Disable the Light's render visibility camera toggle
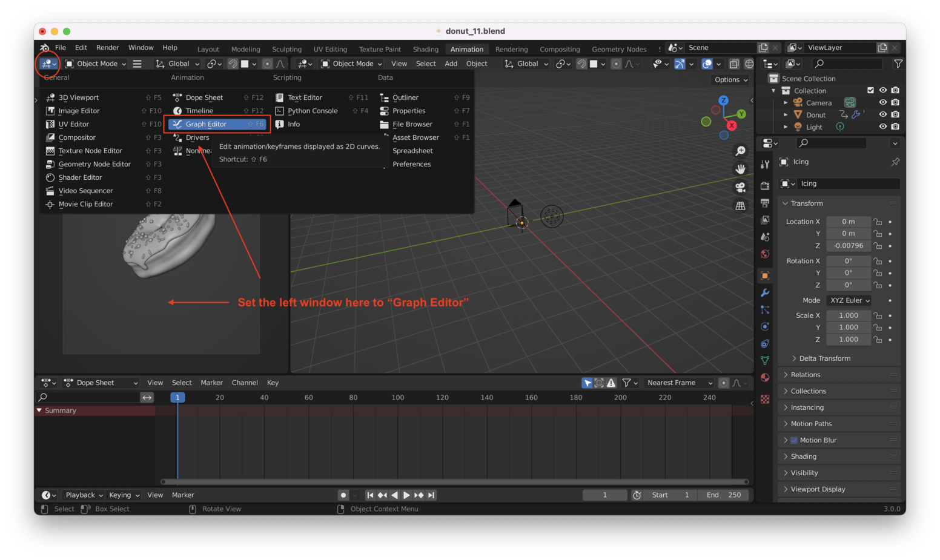Screen dimensions: 940x560 (x=896, y=127)
